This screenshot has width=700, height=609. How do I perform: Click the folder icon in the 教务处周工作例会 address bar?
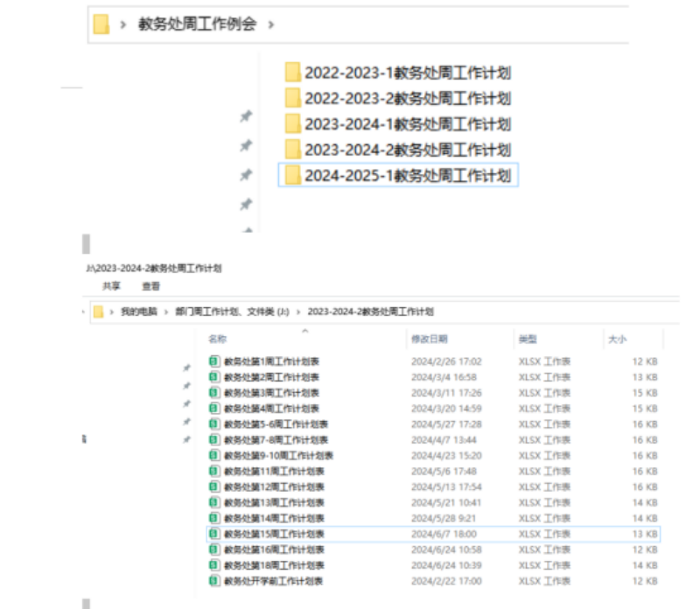pyautogui.click(x=101, y=24)
